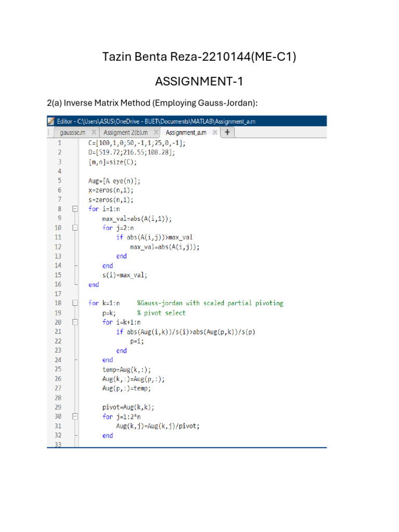Switch to the Assigment 2(b).m tab
The image size is (399, 532).
click(126, 132)
